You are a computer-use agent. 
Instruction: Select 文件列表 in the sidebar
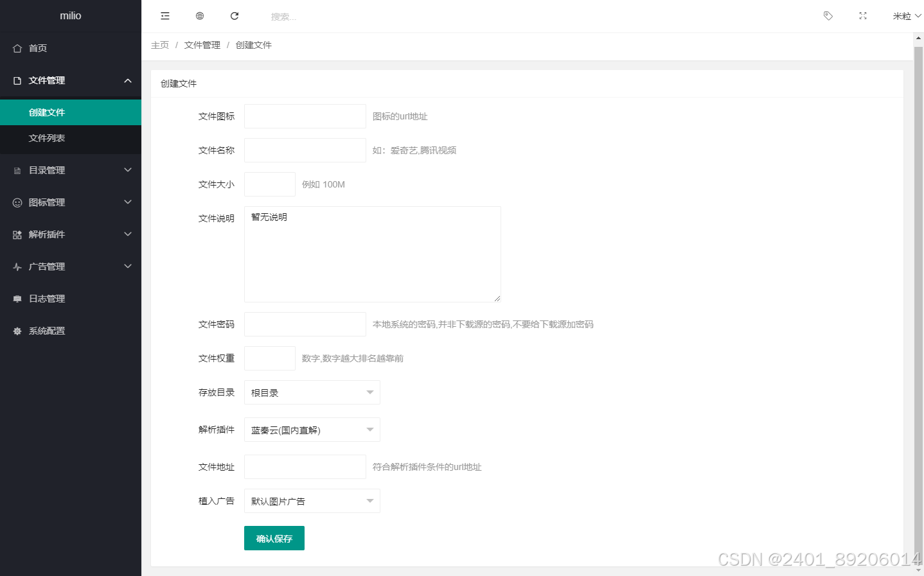[x=47, y=138]
